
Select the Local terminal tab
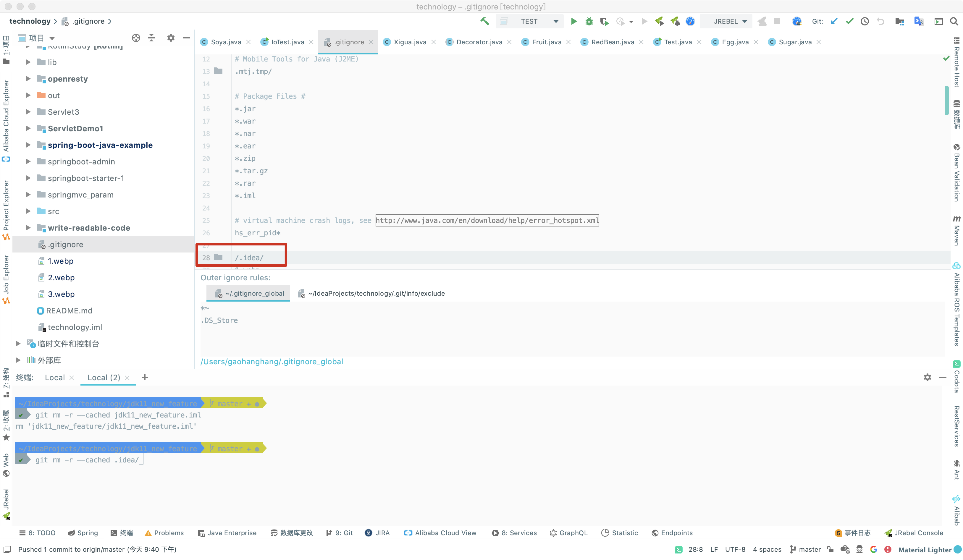tap(55, 377)
